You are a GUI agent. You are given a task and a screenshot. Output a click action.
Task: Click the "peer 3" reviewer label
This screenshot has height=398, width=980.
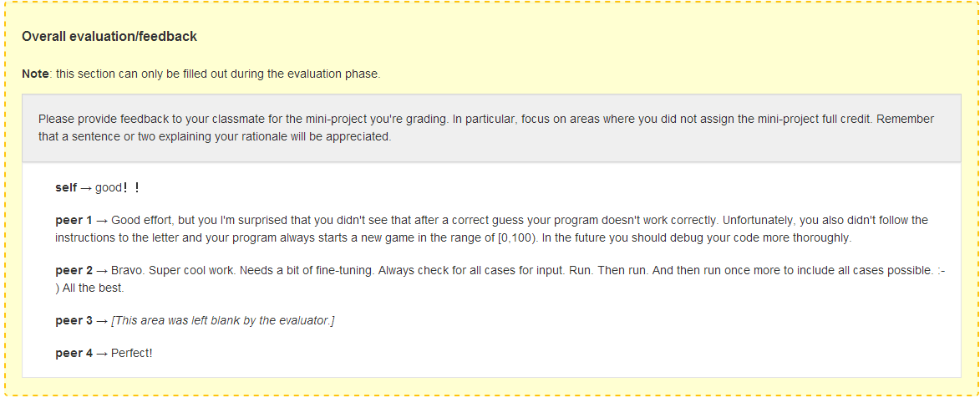coord(74,321)
